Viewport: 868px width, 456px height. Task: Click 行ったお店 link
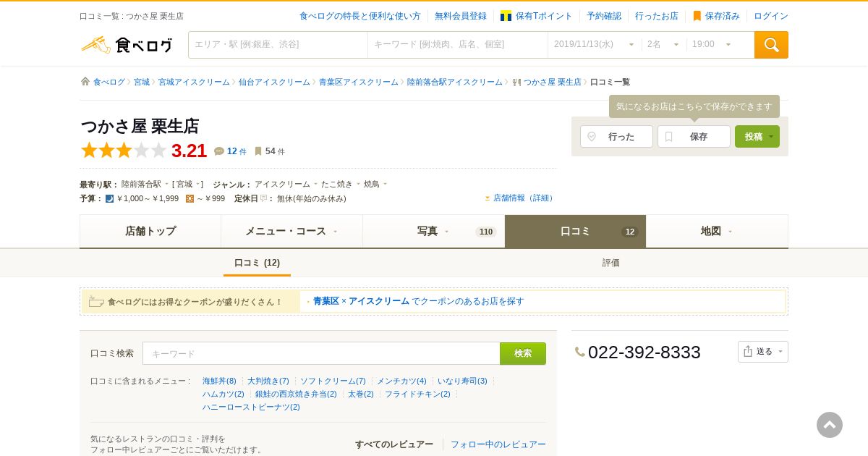click(x=657, y=16)
